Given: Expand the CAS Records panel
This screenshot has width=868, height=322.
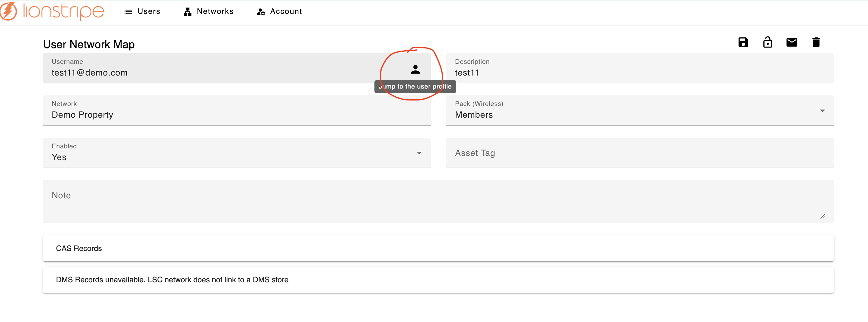Looking at the screenshot, I should 438,248.
